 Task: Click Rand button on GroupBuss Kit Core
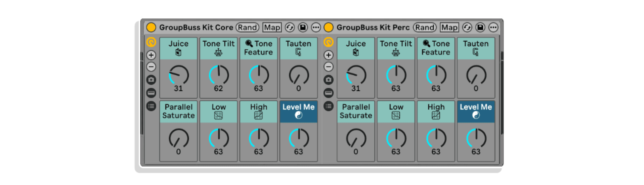click(248, 27)
